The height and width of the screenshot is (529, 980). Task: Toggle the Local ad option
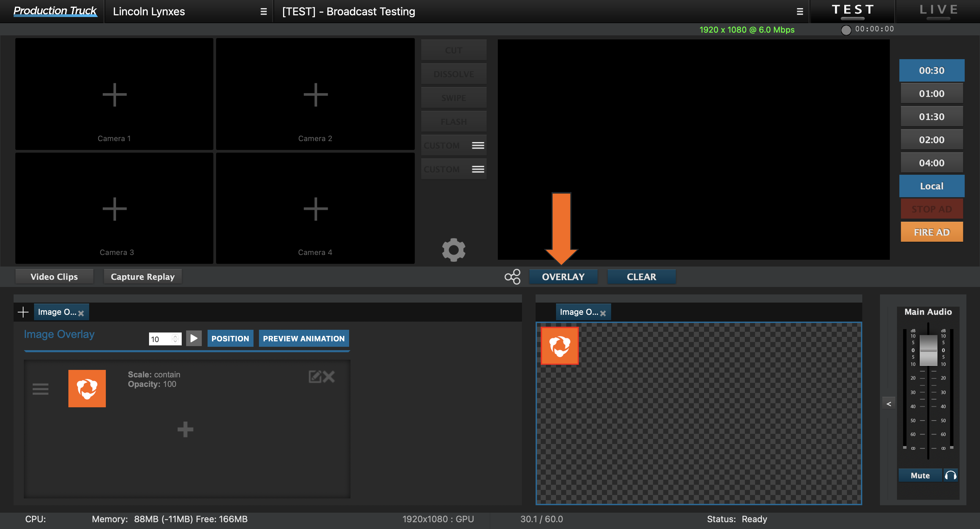click(931, 186)
